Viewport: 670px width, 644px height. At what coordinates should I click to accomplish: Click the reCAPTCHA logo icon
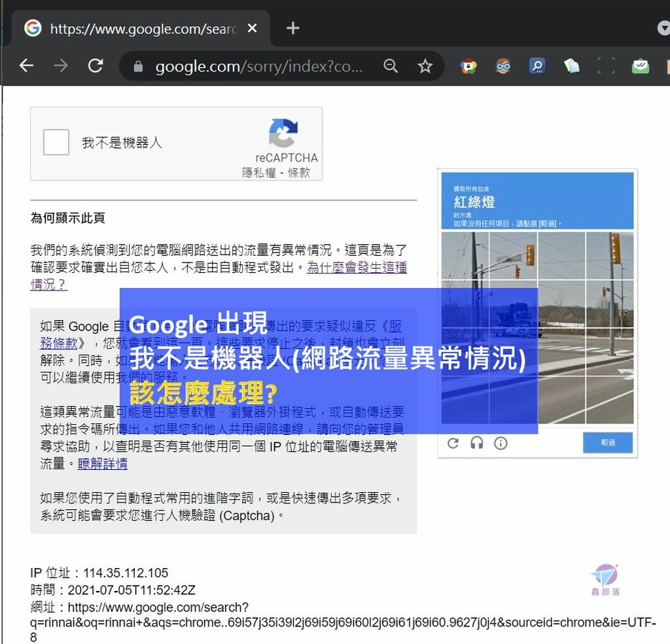click(x=283, y=133)
